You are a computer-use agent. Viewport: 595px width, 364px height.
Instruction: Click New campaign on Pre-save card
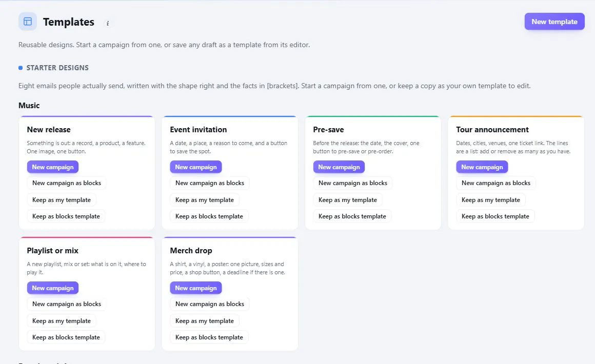(x=339, y=167)
